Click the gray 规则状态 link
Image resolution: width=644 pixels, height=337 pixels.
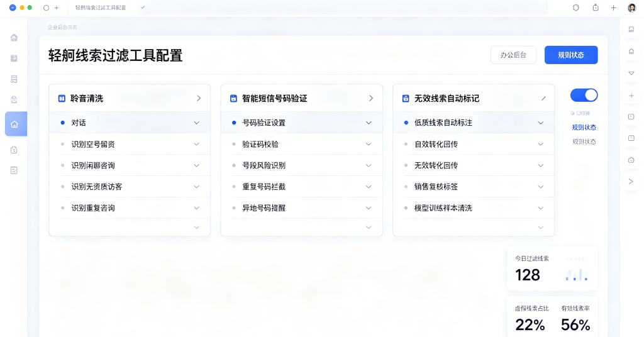584,141
